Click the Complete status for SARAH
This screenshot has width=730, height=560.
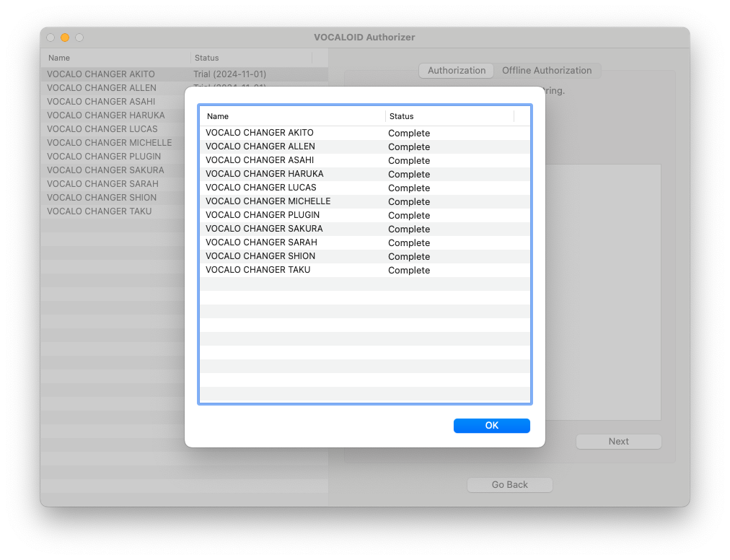click(x=409, y=242)
